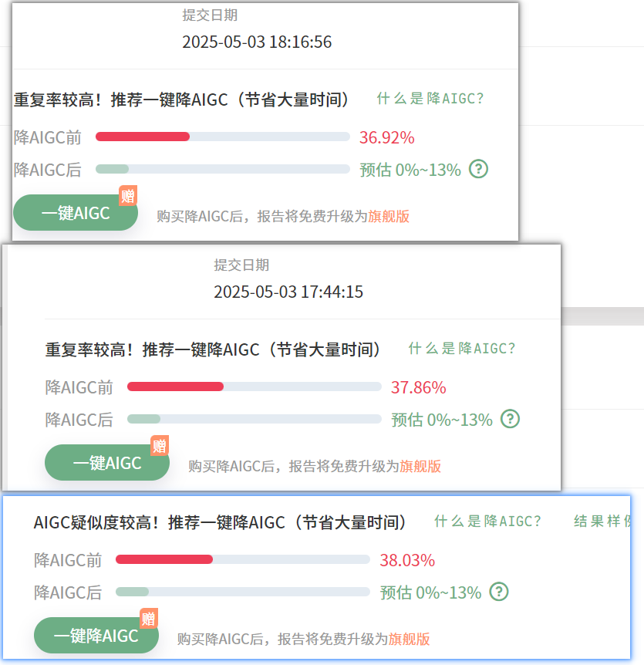Click 旗舰版 link in bottom card
Viewport: 644px width, 665px height.
(x=409, y=639)
